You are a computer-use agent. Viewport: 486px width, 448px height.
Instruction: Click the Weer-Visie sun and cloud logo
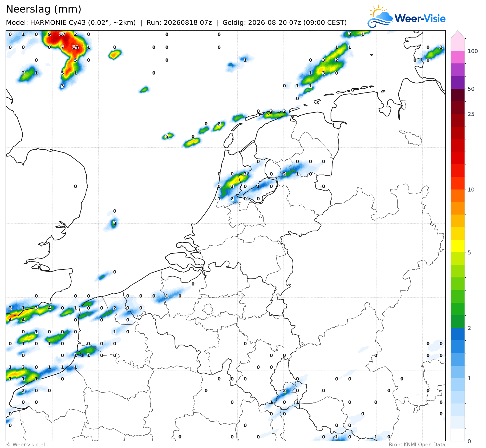click(x=380, y=16)
